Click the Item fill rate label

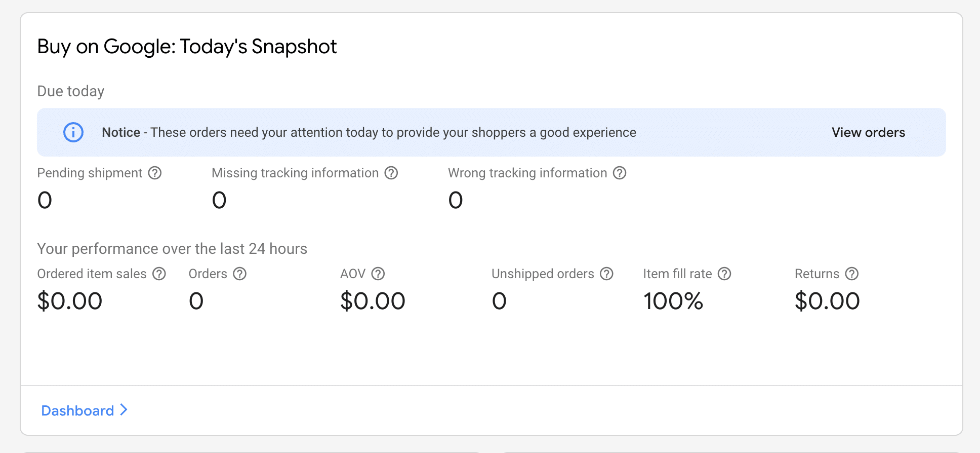pos(677,274)
